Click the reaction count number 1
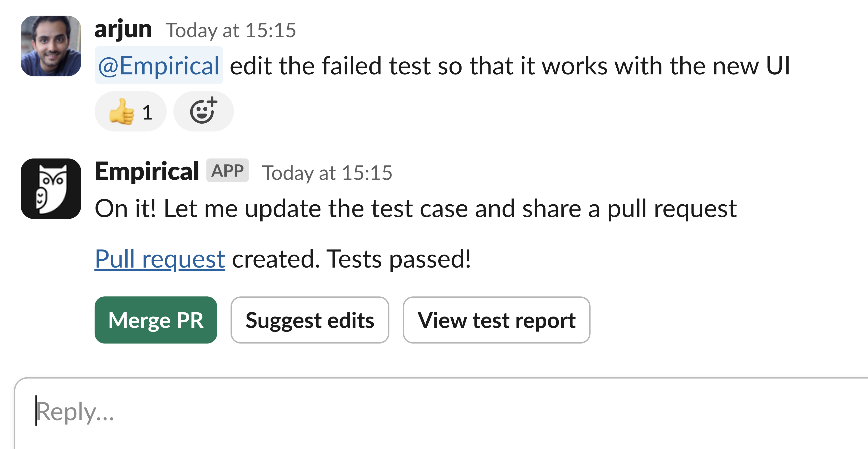Screen dimensions: 868x449 [147, 112]
